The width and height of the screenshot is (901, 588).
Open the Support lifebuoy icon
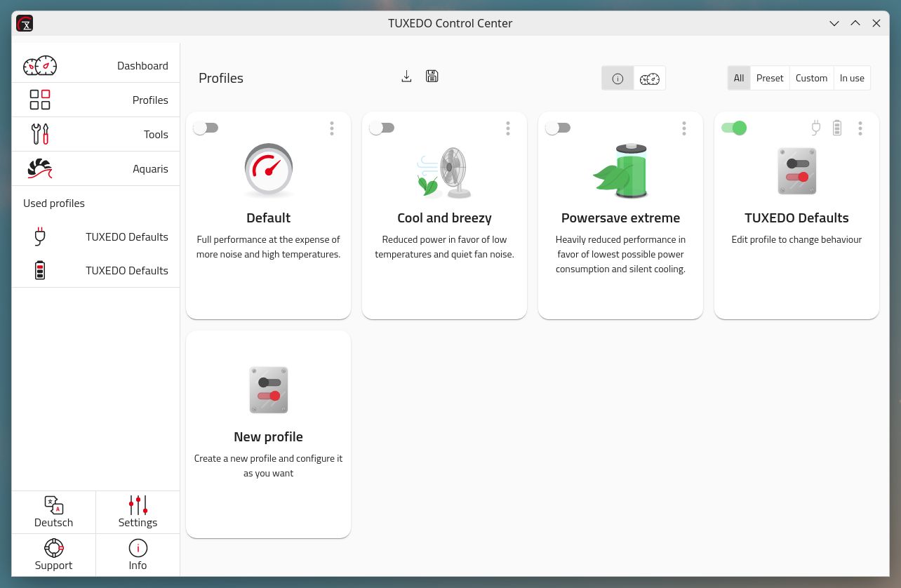pyautogui.click(x=54, y=548)
